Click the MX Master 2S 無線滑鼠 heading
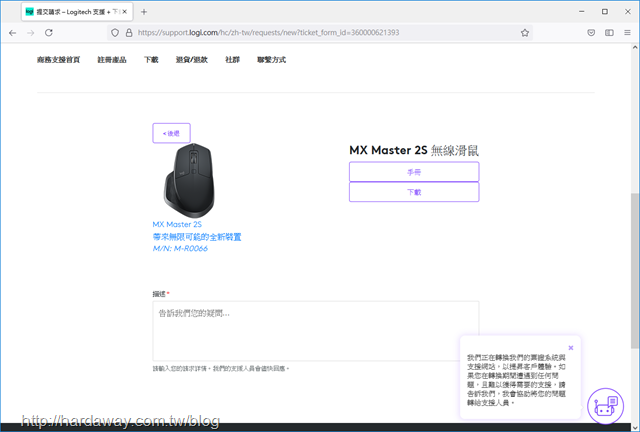Image resolution: width=640 pixels, height=432 pixels. [414, 150]
